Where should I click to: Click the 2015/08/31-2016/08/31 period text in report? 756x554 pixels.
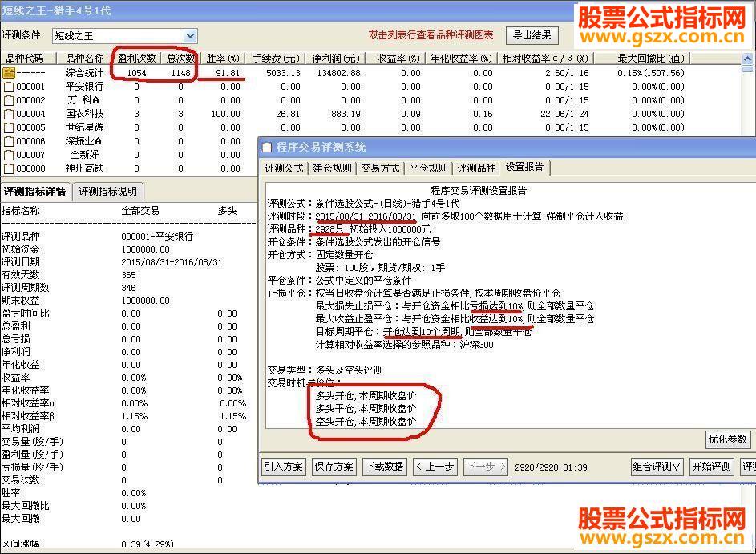point(366,216)
